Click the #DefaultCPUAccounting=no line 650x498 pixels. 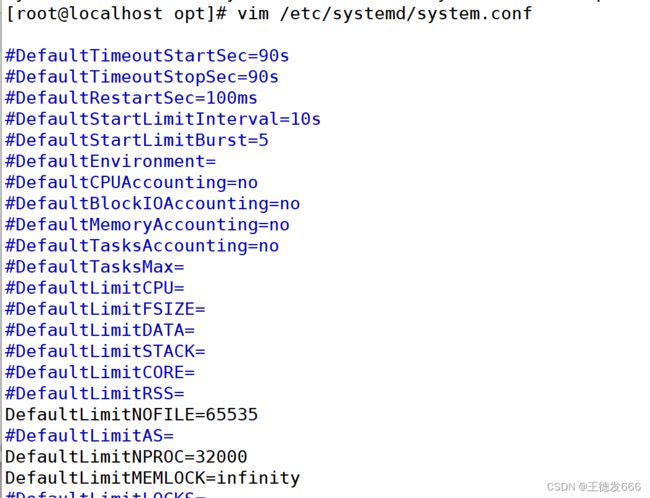click(x=131, y=182)
